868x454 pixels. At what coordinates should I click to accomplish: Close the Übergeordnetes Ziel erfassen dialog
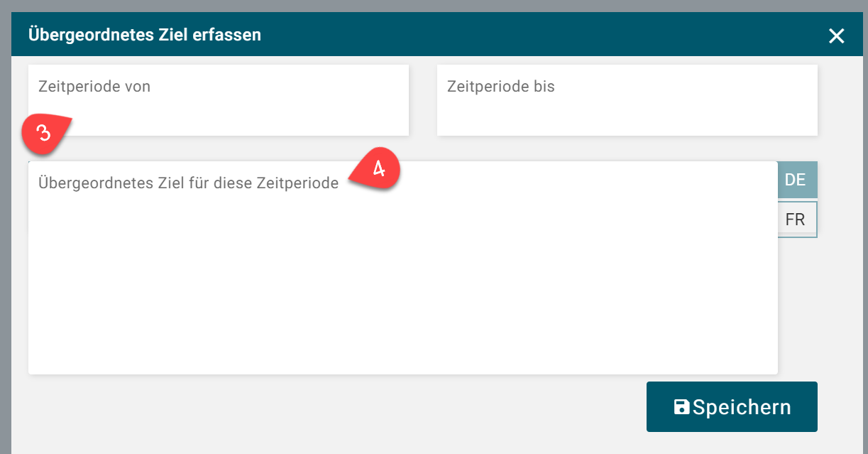click(x=836, y=36)
